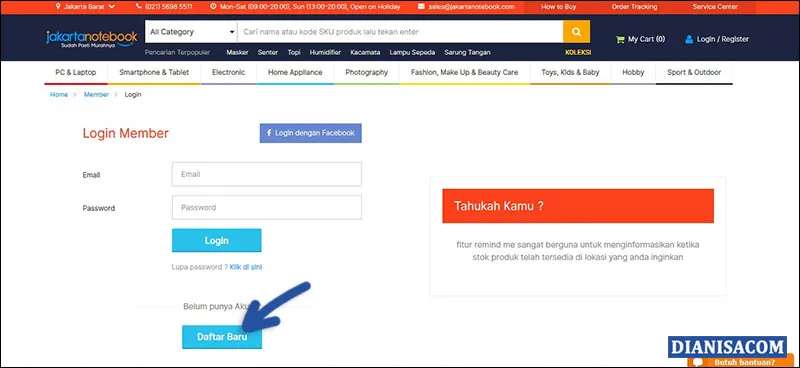Click the Tahukah Kamu ? banner
Screen dimensions: 800x368
tap(578, 206)
